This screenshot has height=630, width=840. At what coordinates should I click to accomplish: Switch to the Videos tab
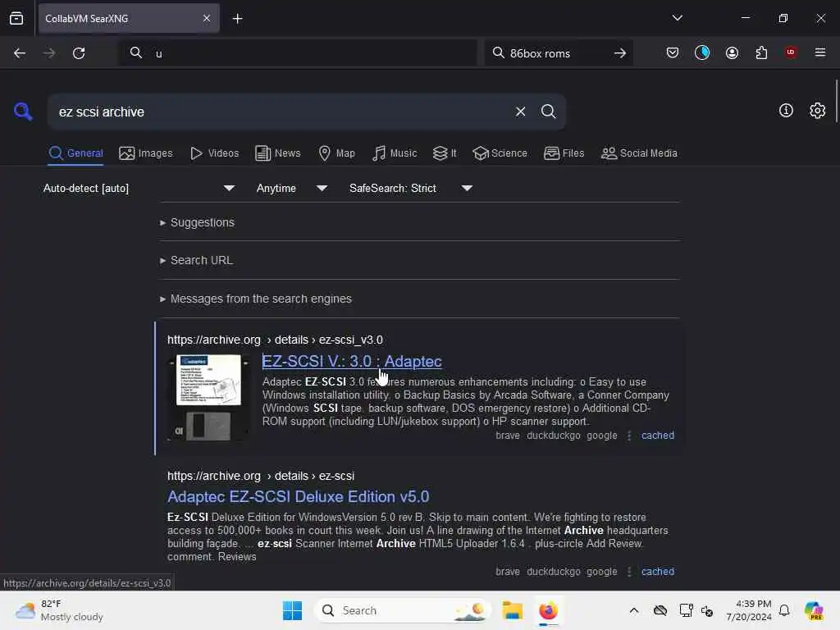pos(214,153)
